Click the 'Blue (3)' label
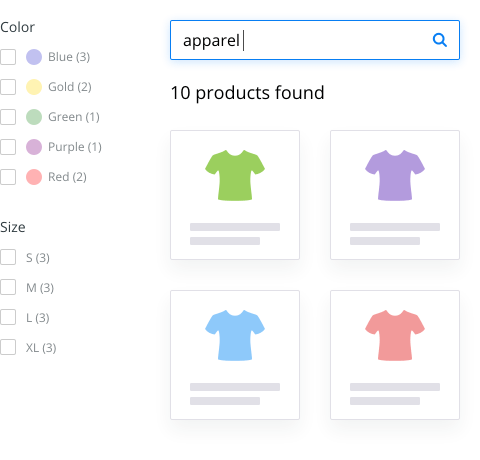The image size is (480, 460). click(x=69, y=57)
